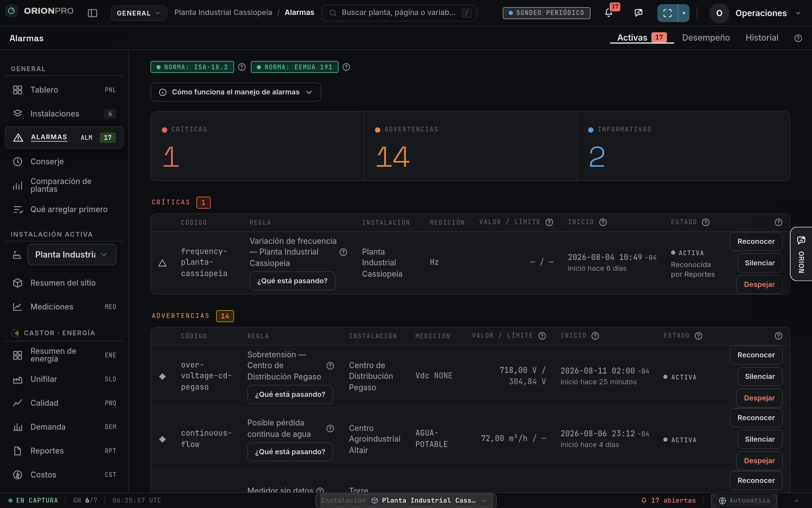Click Silenciar for the frequency-planta-cassiopeia alarm
Screen dimensions: 812x508
(760, 263)
